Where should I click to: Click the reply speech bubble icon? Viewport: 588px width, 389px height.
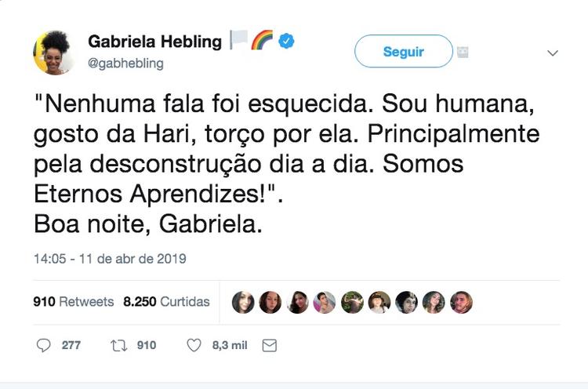45,345
